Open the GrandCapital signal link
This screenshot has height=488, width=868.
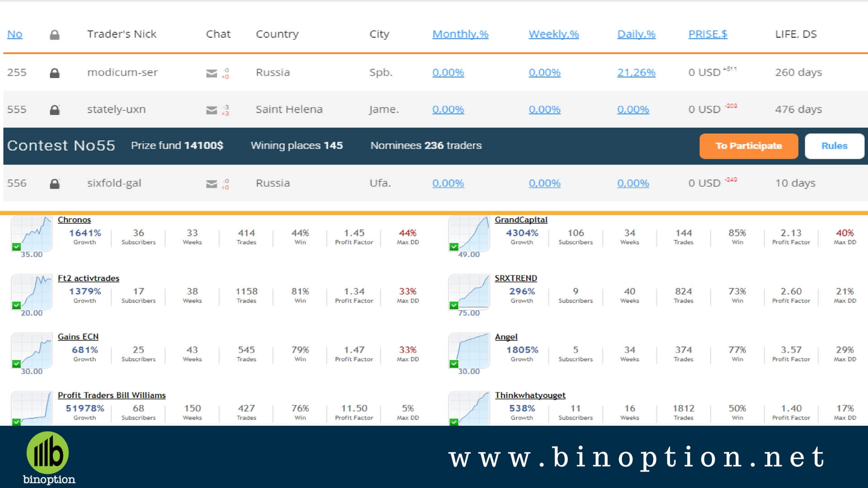(x=521, y=220)
